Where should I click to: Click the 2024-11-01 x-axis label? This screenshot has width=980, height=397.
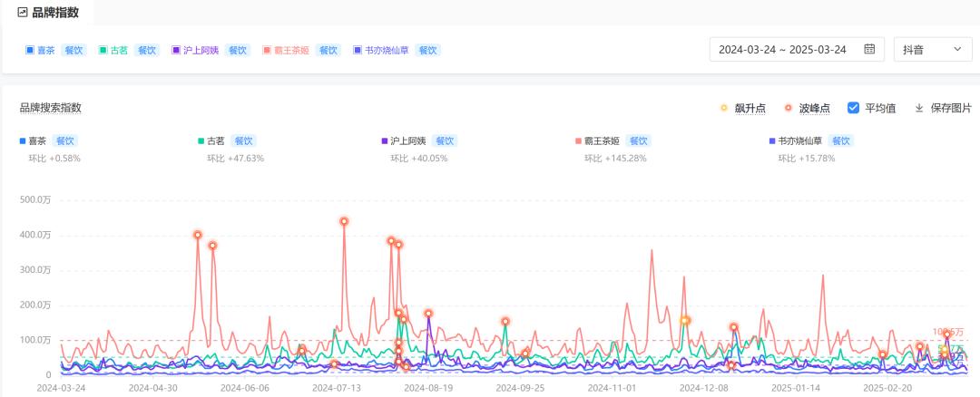pos(613,388)
